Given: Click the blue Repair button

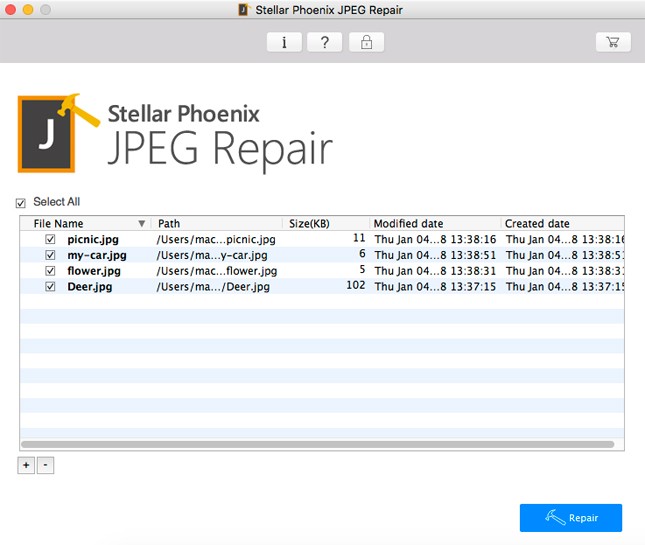Looking at the screenshot, I should 571,517.
